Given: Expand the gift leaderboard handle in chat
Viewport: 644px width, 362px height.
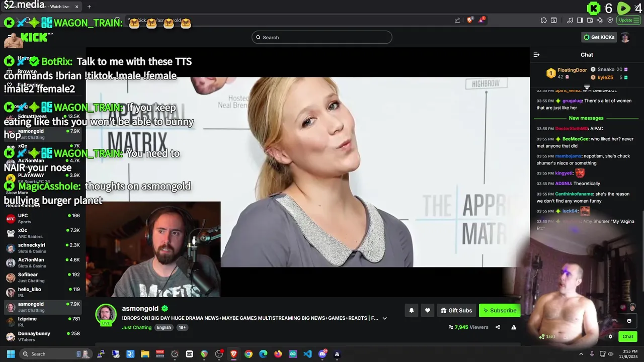Looking at the screenshot, I should (587, 87).
